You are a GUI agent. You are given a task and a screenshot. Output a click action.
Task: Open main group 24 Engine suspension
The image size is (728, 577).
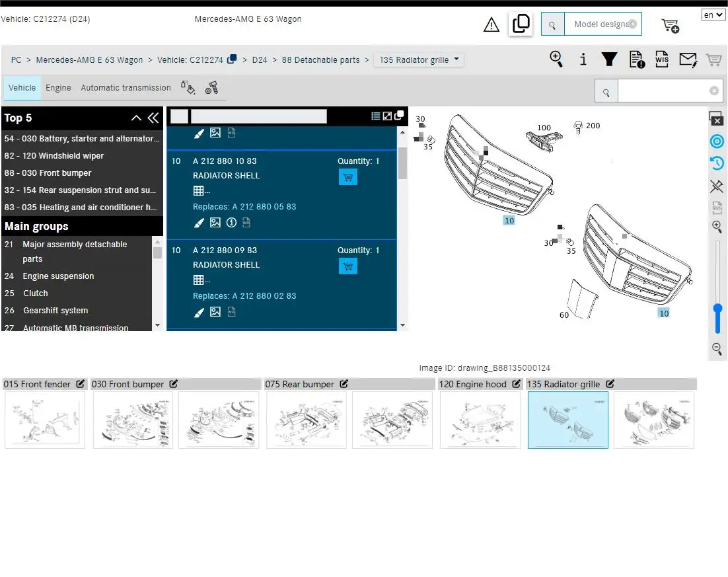[x=77, y=276]
